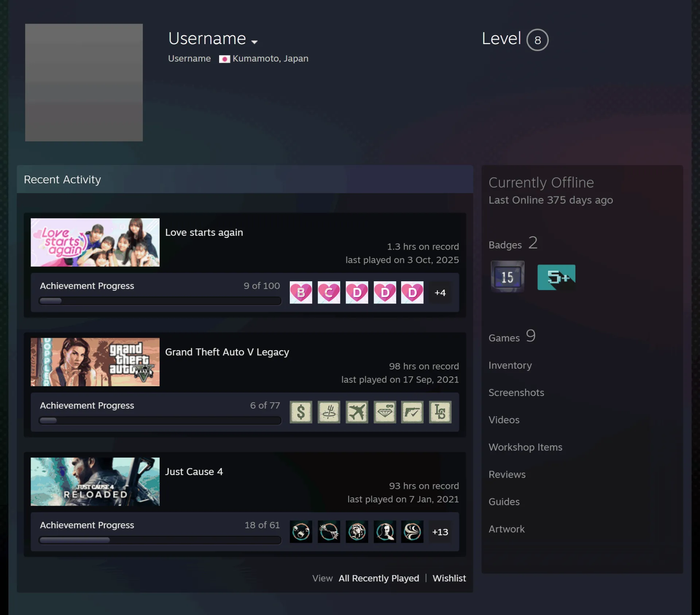700x615 pixels.
Task: Click the B heart achievement icon
Action: 301,292
